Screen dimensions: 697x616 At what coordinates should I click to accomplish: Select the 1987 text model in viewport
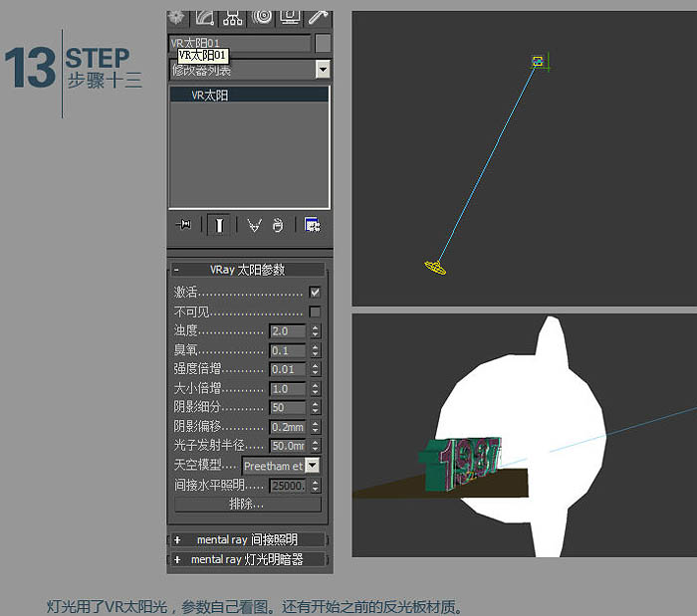460,463
